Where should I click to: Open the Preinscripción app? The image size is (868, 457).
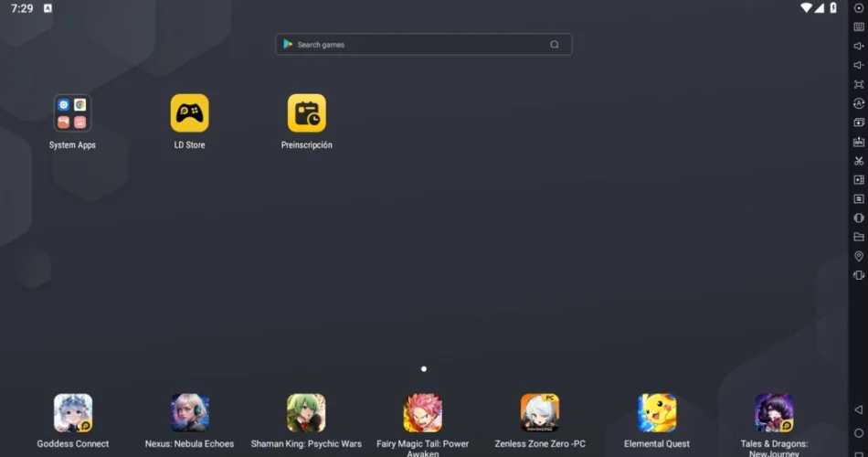point(307,113)
